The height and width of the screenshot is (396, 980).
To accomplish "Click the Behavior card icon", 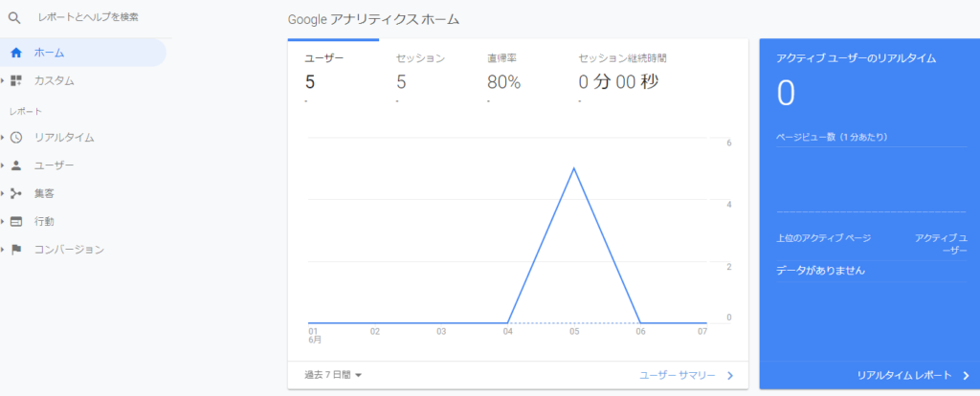I will [16, 222].
